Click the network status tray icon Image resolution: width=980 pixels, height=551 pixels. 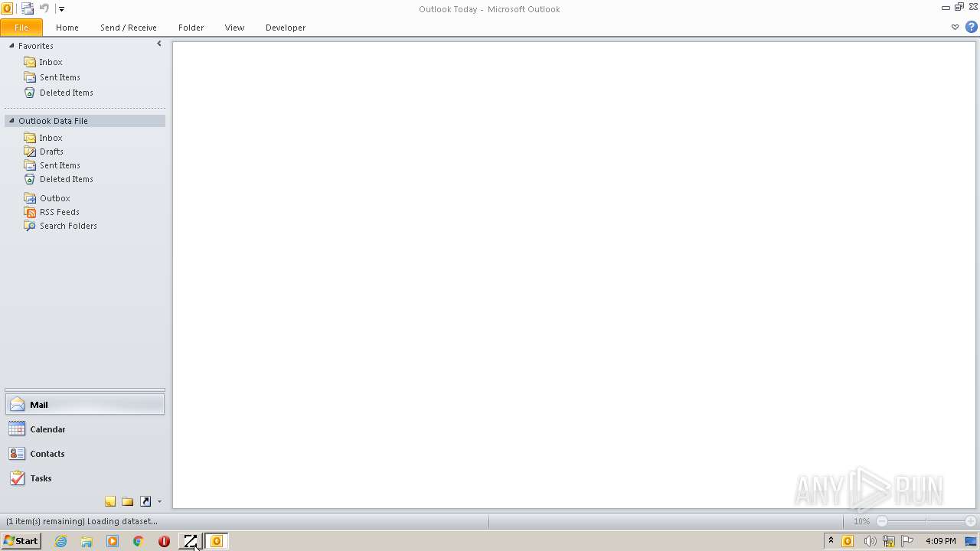click(889, 541)
